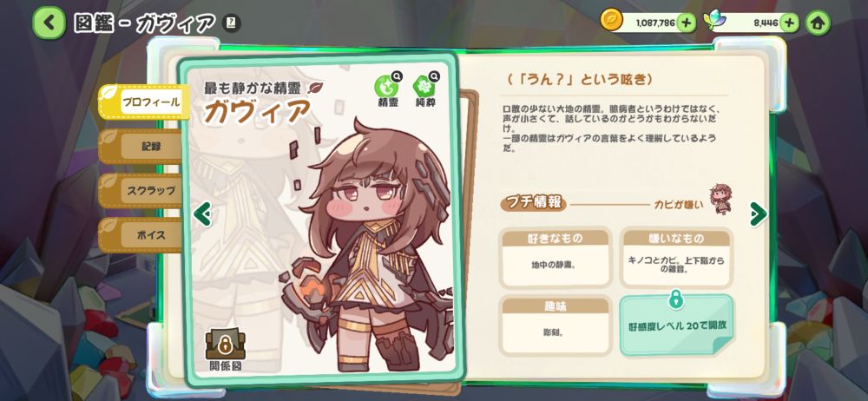The image size is (868, 401).
Task: Tap the locked 好感度レベル20で開放 note
Action: click(676, 325)
